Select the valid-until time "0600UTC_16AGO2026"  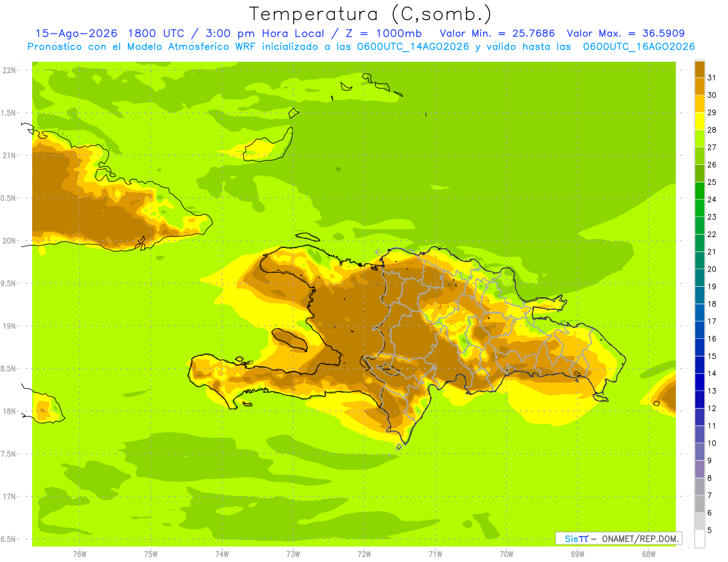tap(639, 47)
